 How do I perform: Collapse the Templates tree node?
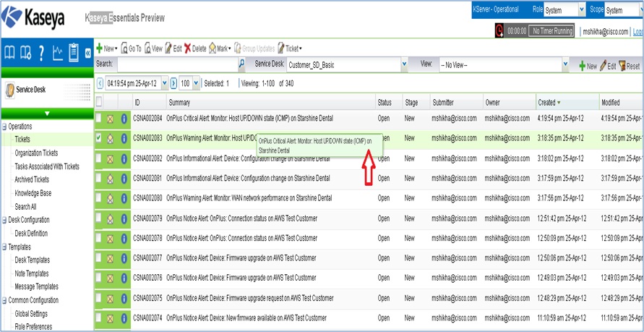click(4, 247)
